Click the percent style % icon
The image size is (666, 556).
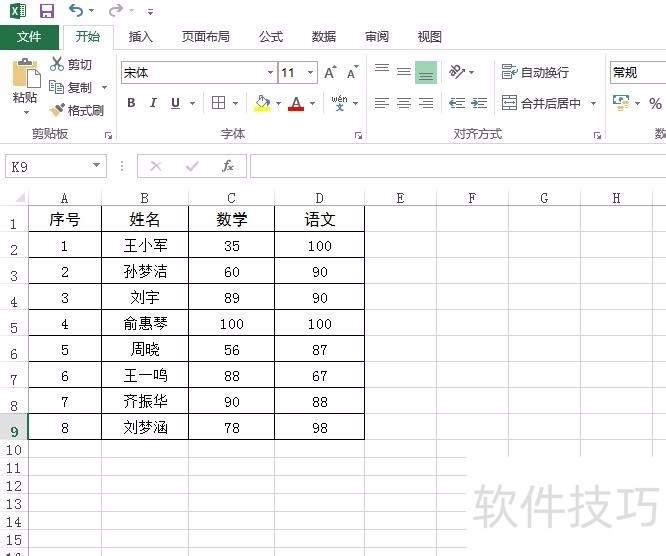pos(655,103)
